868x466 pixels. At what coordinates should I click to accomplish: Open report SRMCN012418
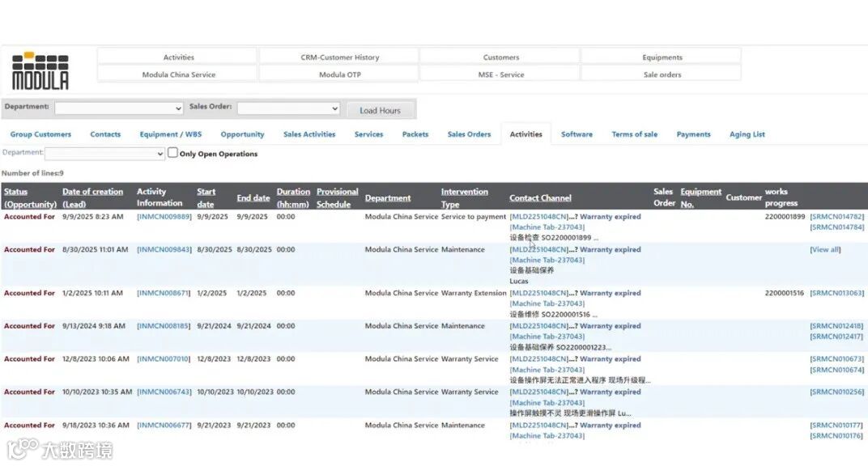pyautogui.click(x=836, y=326)
